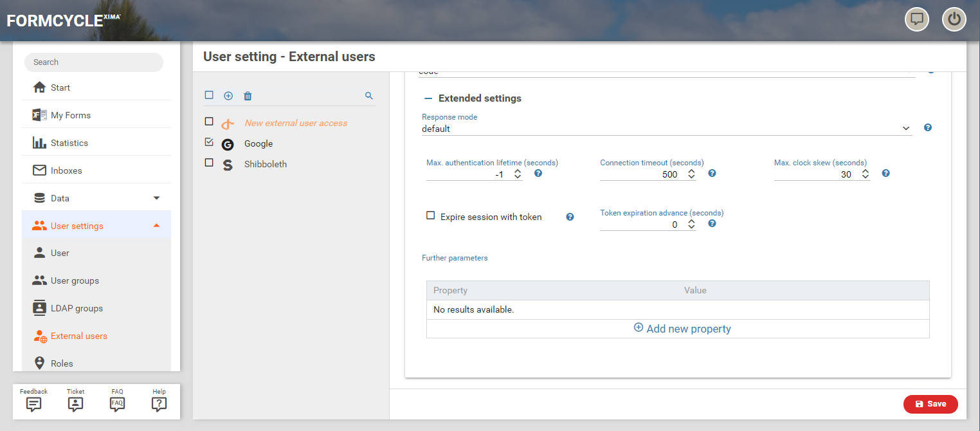Open help icon next to Response mode
Image resolution: width=980 pixels, height=431 pixels.
tap(928, 127)
